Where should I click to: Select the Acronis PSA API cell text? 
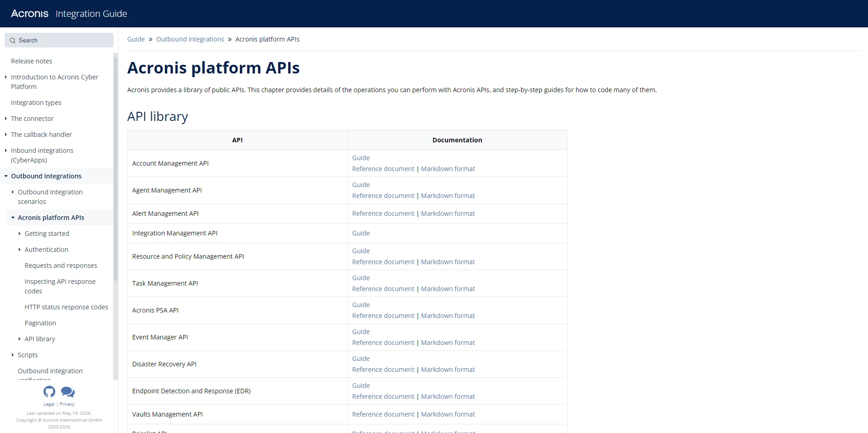click(155, 310)
